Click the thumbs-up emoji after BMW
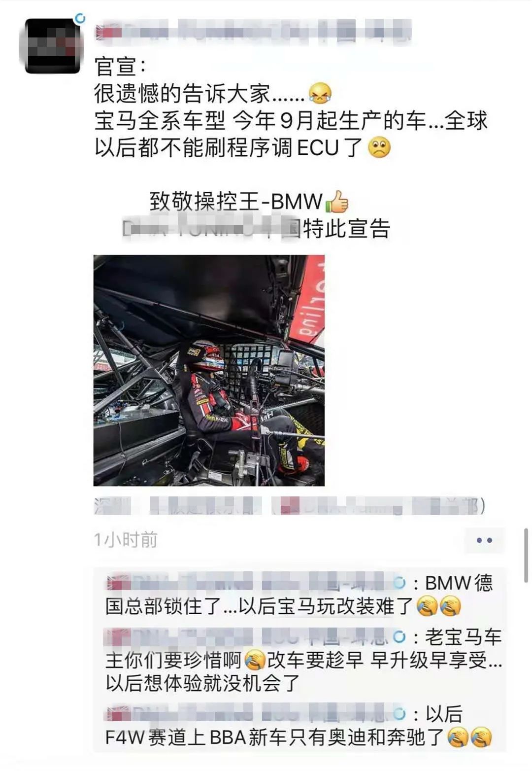The image size is (532, 771). (x=337, y=201)
